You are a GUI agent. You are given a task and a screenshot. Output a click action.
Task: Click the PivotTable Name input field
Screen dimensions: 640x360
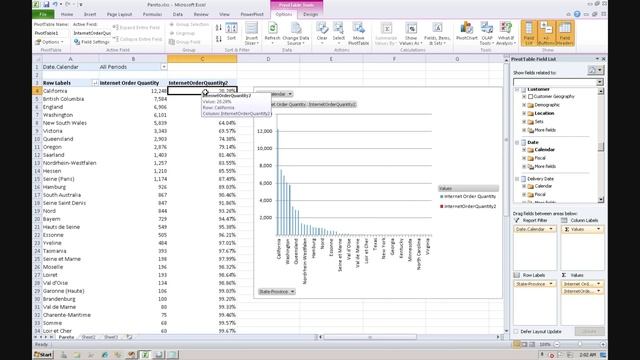point(51,33)
